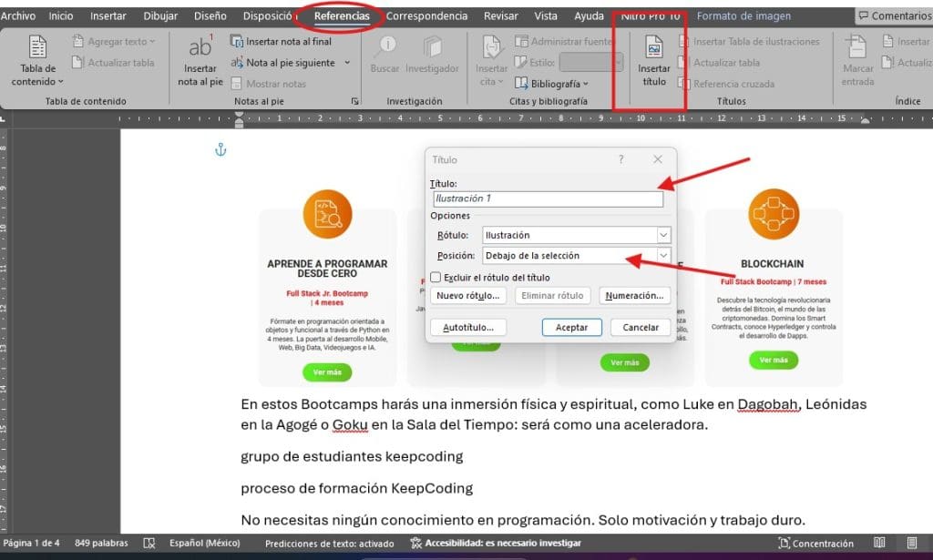933x560 pixels.
Task: Open the Comentarios panel button
Action: click(894, 16)
